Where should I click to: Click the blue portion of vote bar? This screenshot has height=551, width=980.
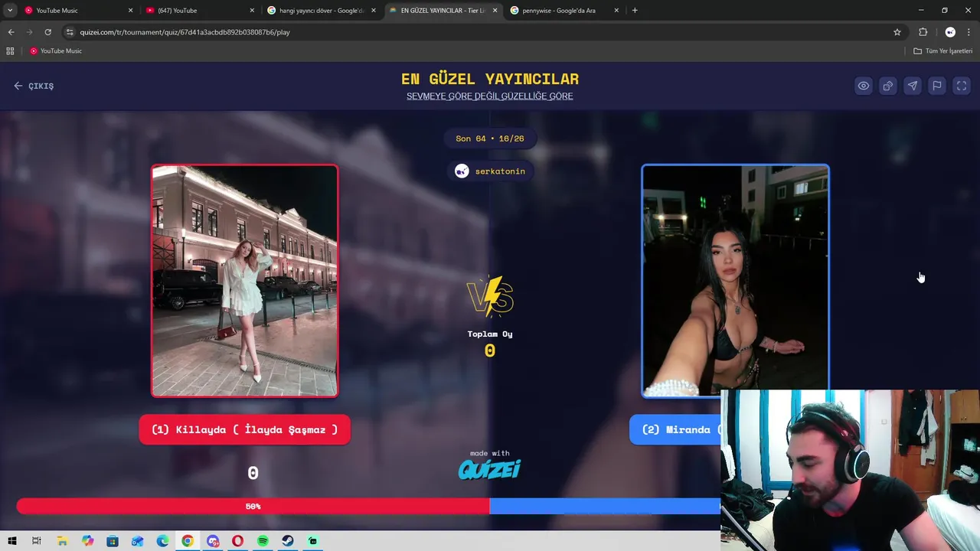click(605, 506)
